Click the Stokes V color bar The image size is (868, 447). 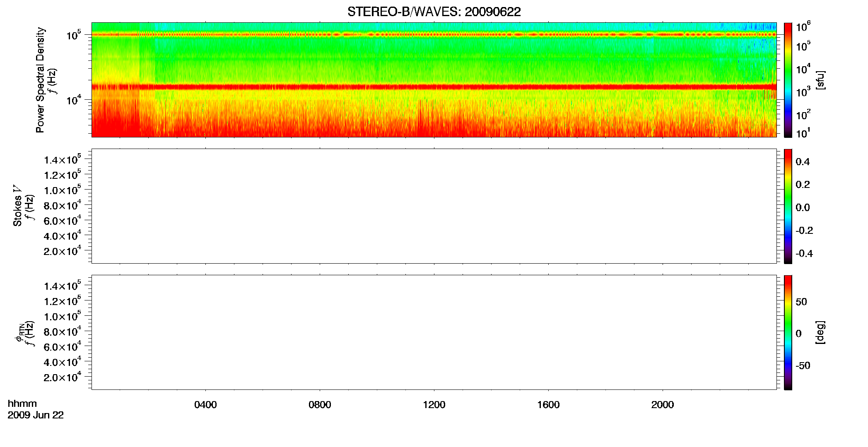pyautogui.click(x=788, y=206)
